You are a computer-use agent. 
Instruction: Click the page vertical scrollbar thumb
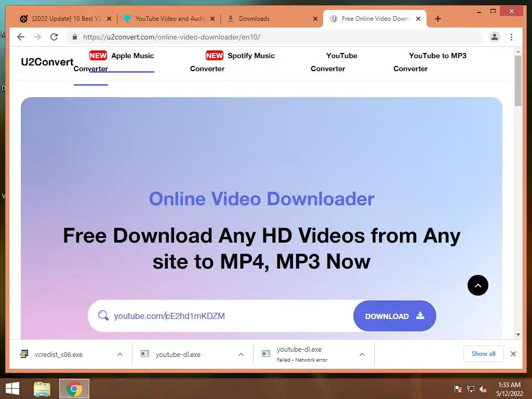tap(518, 81)
